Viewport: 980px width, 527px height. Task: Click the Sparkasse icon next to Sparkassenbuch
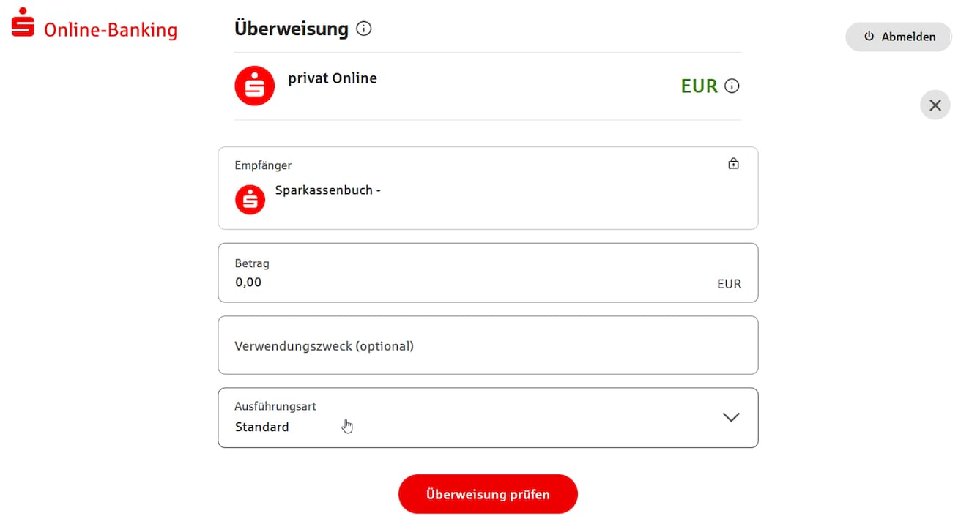point(250,198)
